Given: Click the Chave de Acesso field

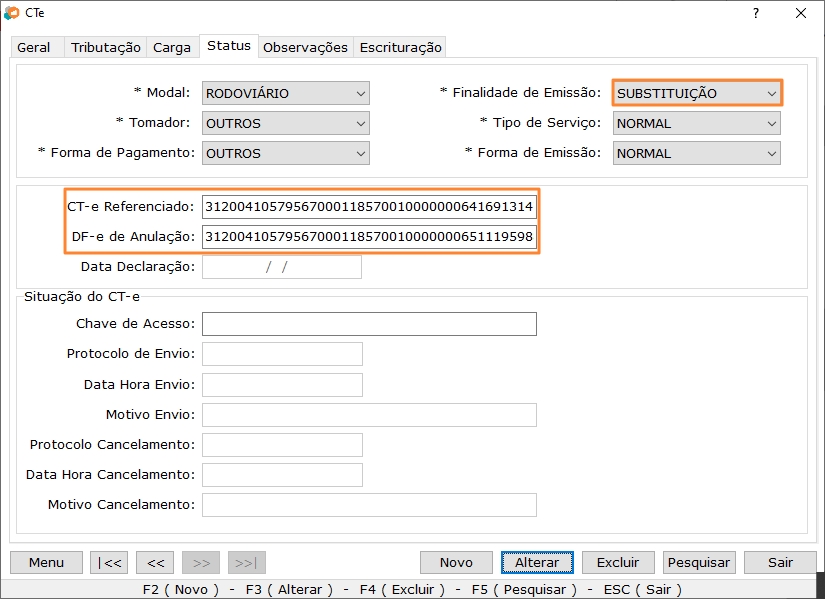Looking at the screenshot, I should click(x=369, y=324).
